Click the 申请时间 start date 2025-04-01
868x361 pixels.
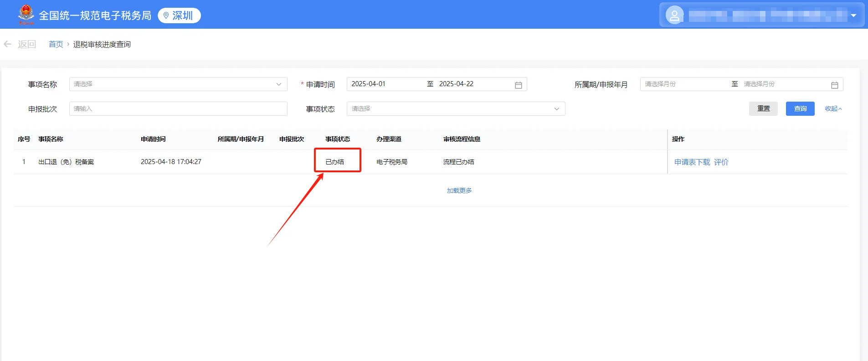click(368, 84)
